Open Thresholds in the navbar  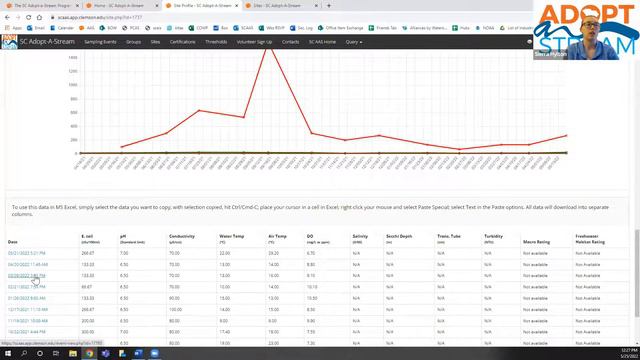pos(216,42)
